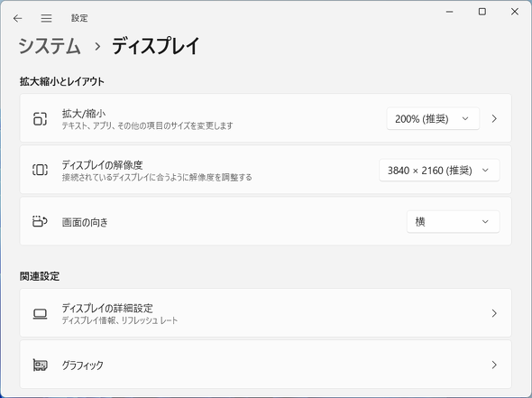
Task: Click the テキスト、アプリ description under 拡大/縮小
Action: point(147,125)
